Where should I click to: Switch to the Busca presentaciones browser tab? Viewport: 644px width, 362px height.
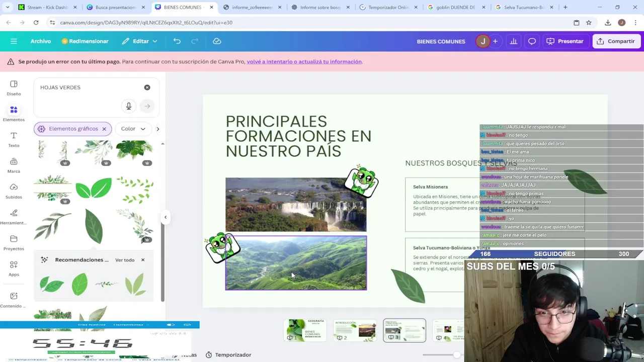[115, 8]
